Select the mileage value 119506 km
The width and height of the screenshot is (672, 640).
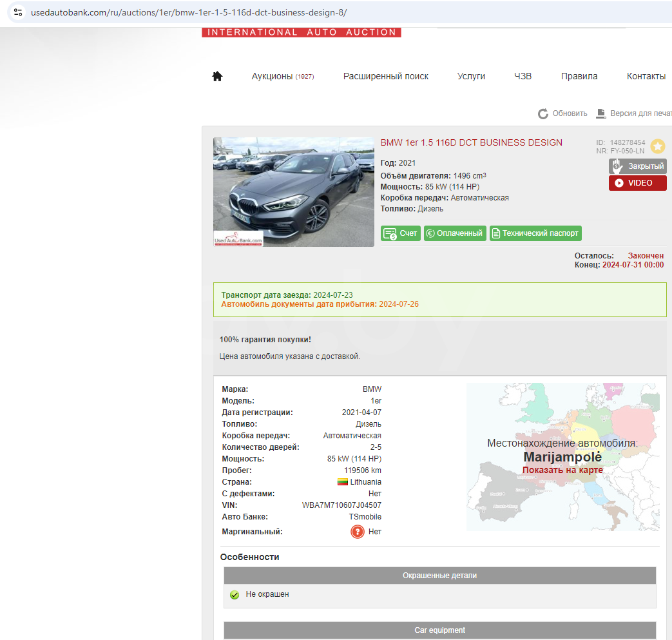pos(363,470)
